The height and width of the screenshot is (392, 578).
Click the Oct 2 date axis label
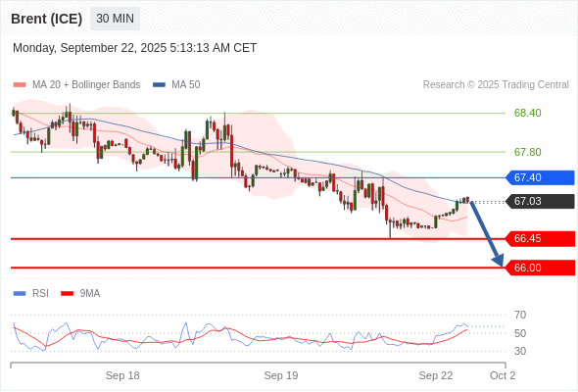[503, 375]
